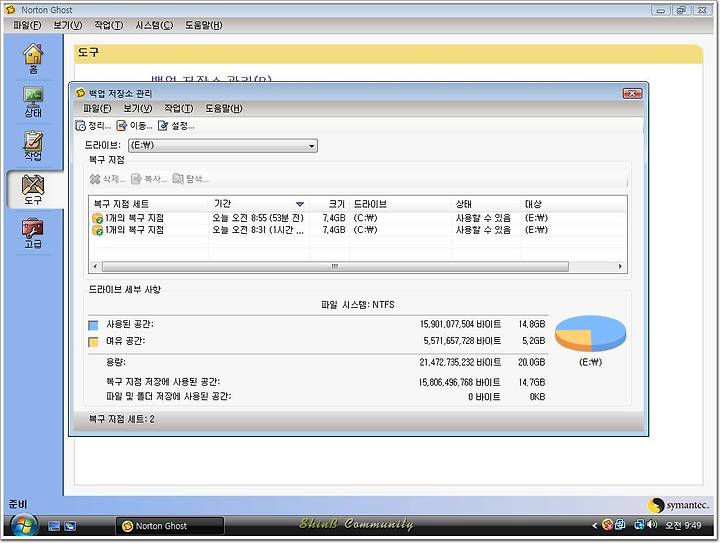Click the Norton Ghost taskbar button

170,526
